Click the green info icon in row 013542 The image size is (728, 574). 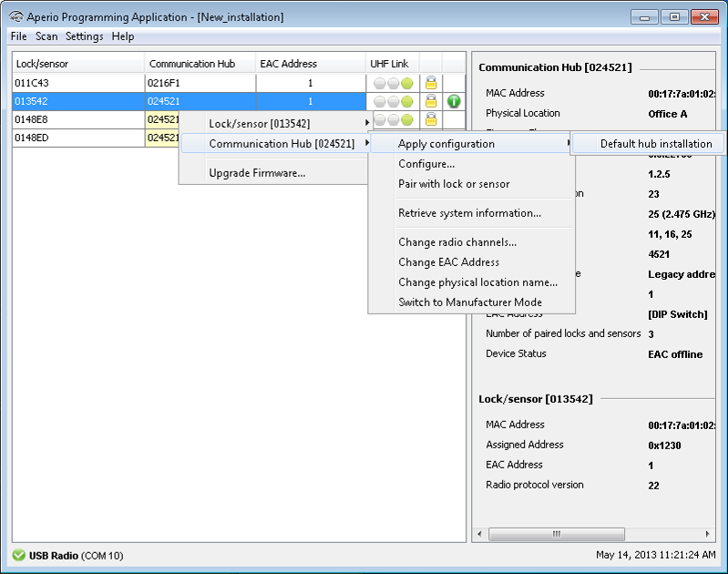pos(454,101)
